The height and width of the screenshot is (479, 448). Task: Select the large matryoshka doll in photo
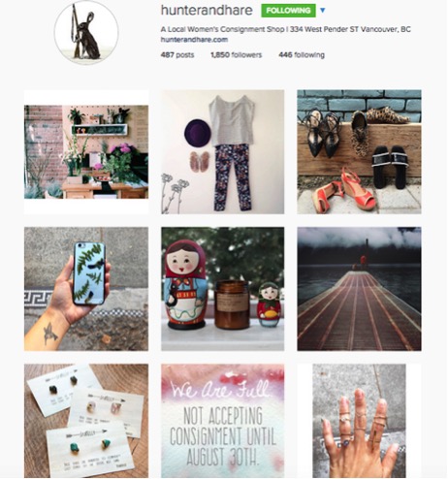185,284
